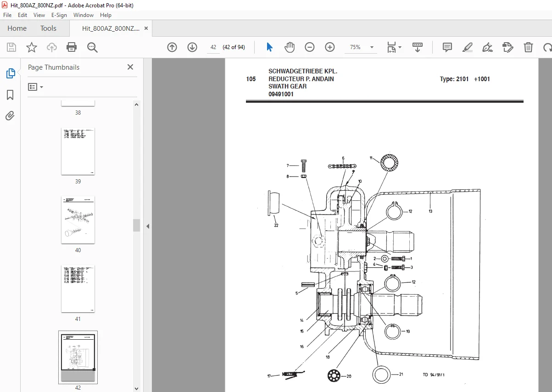Select the page 39 thumbnail
The image size is (552, 392).
coord(78,151)
